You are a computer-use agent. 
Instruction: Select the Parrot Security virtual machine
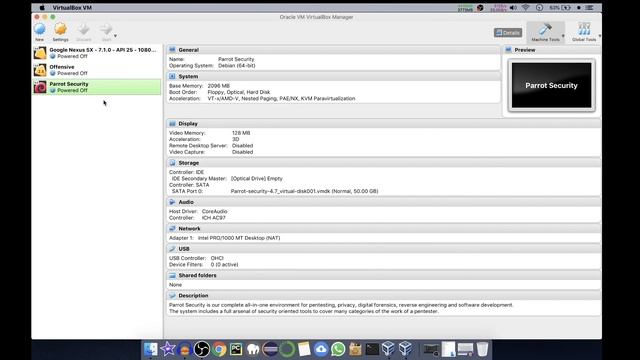(x=97, y=87)
